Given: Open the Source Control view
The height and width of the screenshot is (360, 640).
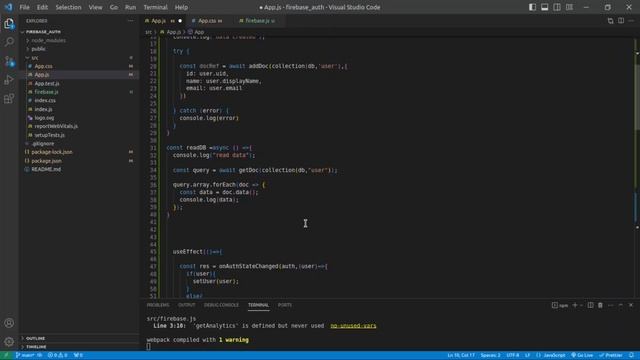Looking at the screenshot, I should [x=9, y=61].
